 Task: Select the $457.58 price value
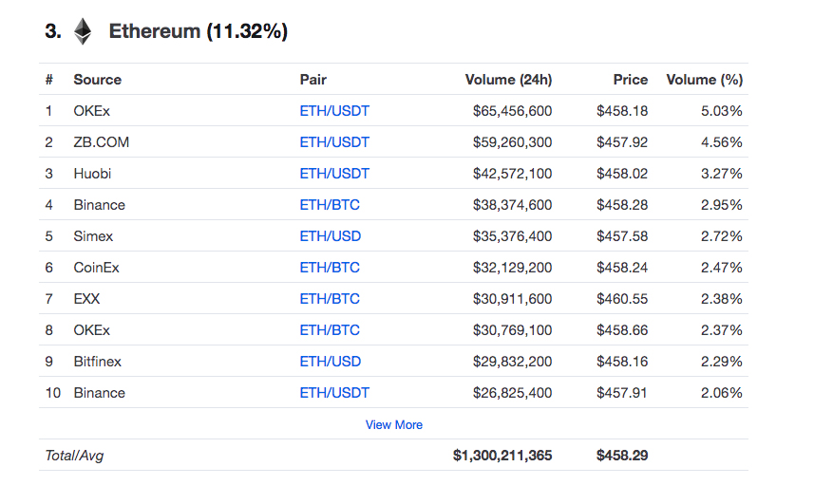click(x=622, y=236)
